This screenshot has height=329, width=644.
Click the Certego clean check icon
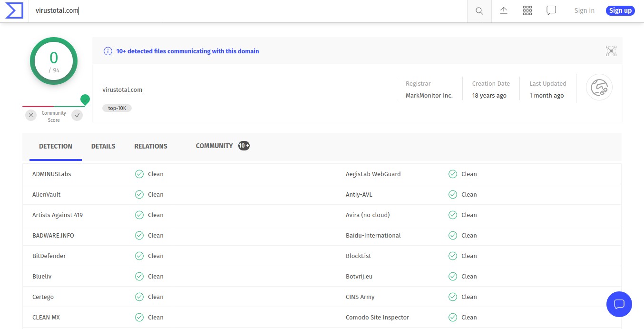[x=139, y=297]
